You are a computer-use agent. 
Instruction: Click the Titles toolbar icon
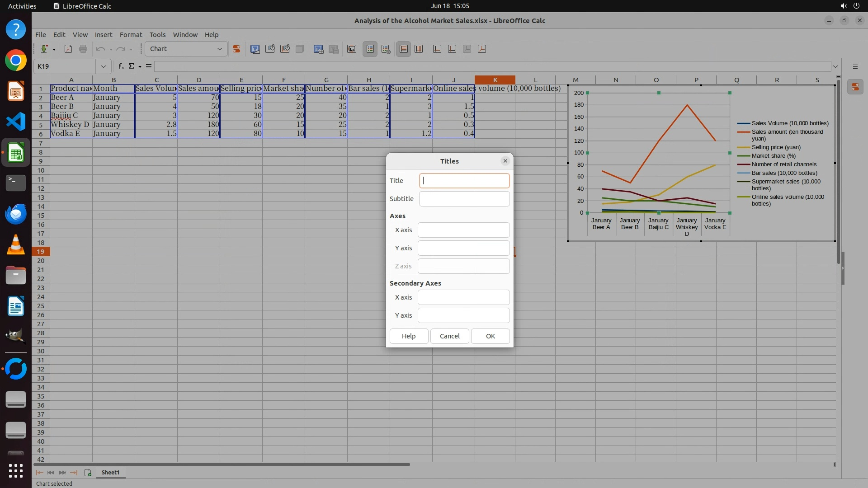pos(352,49)
